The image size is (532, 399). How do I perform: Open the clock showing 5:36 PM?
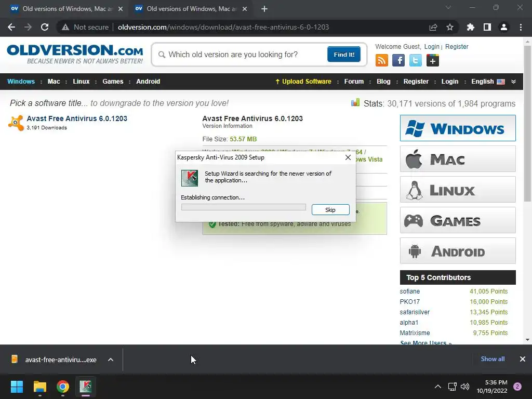pyautogui.click(x=492, y=387)
